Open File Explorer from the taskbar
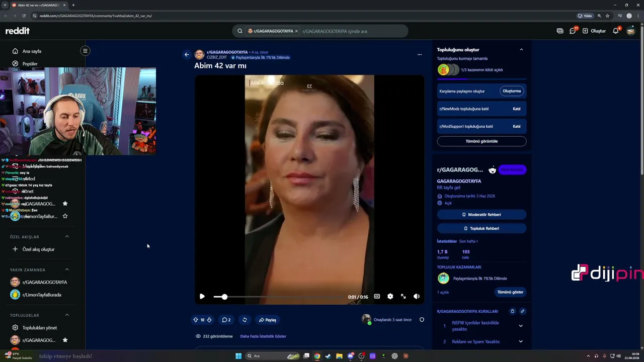The width and height of the screenshot is (644, 362). 339,356
